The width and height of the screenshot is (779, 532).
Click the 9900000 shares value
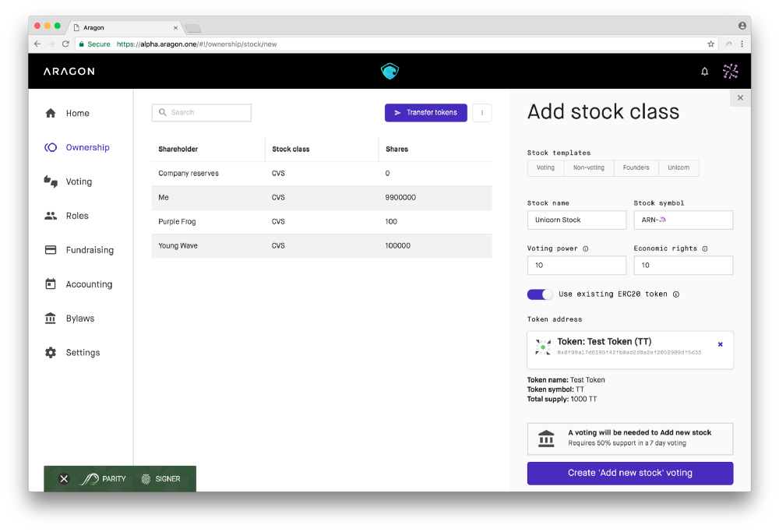pyautogui.click(x=400, y=198)
